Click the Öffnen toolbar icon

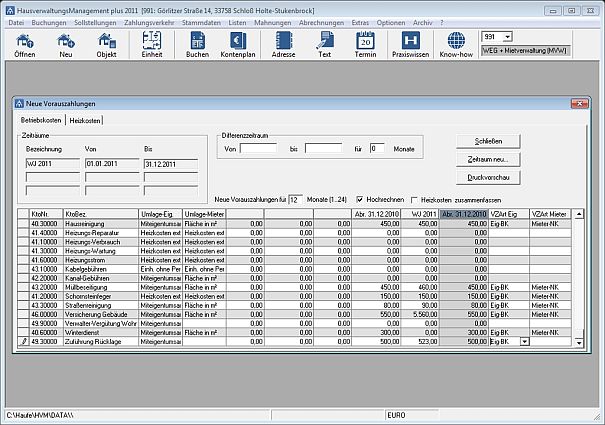click(x=25, y=45)
